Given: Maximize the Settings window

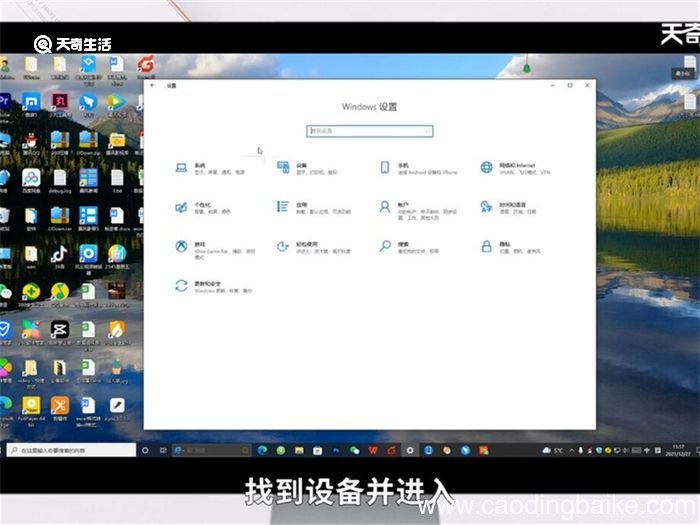Looking at the screenshot, I should [x=570, y=85].
